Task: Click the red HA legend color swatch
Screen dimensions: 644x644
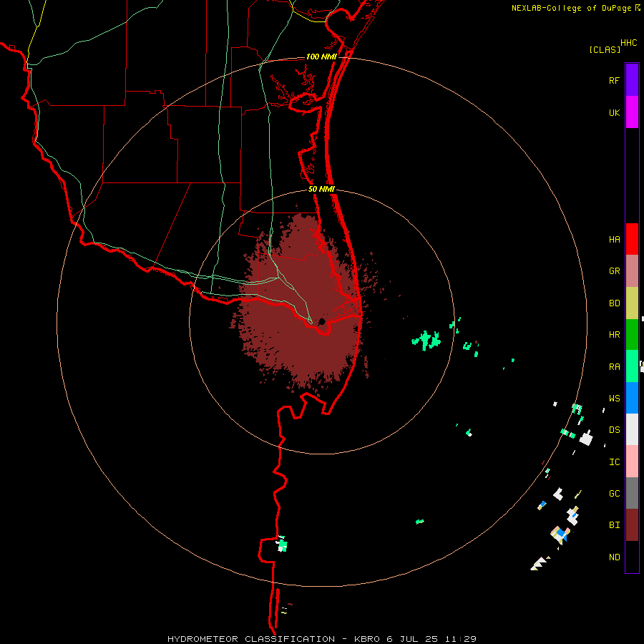Action: point(632,239)
